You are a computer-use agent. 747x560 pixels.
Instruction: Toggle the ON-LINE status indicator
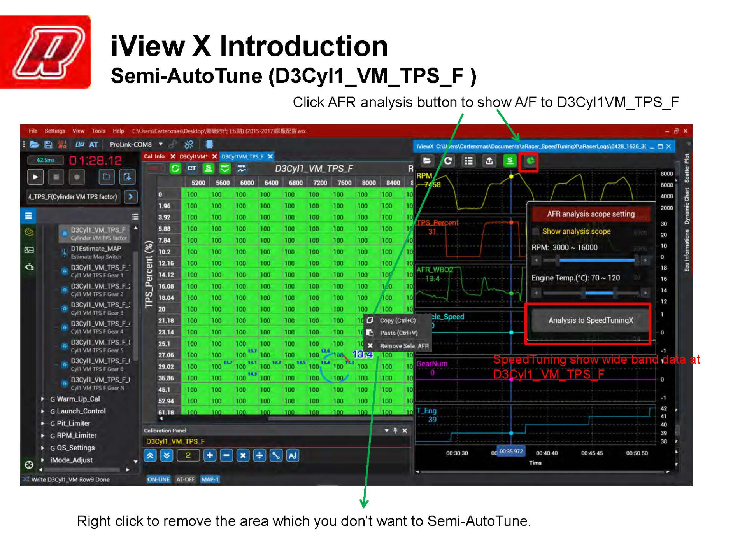(158, 479)
